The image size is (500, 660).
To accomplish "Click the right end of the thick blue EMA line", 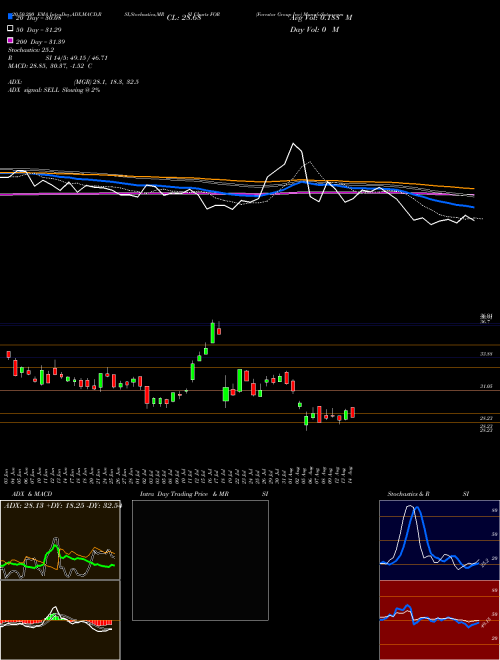I will pos(473,207).
